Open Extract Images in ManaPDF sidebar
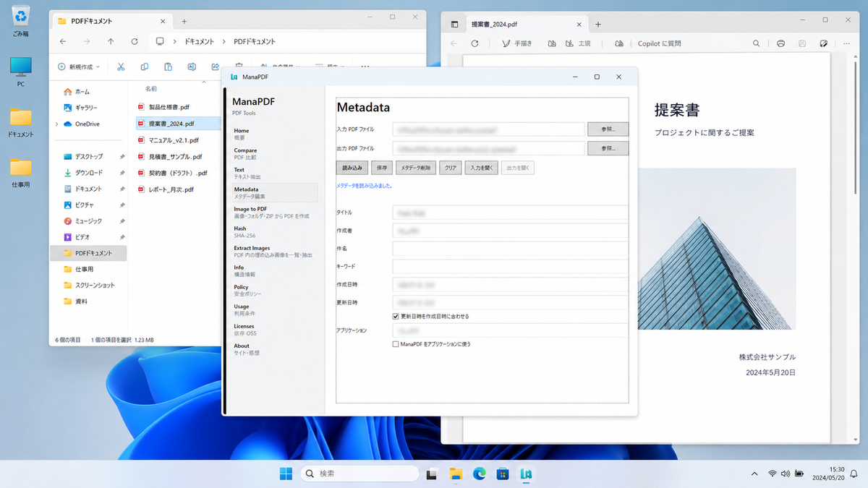 tap(275, 251)
